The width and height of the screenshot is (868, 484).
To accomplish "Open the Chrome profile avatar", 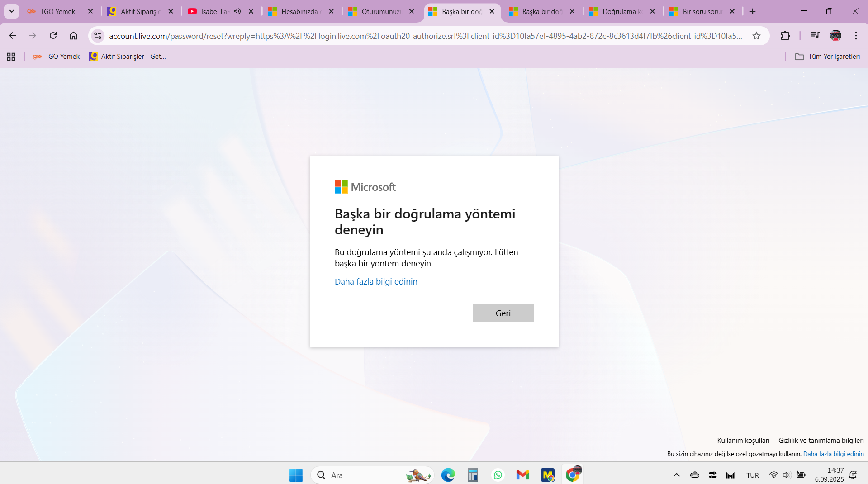I will pos(835,36).
